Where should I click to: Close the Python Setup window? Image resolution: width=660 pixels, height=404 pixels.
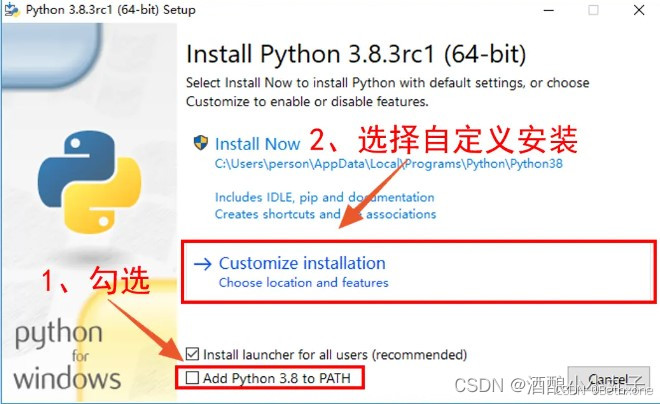[x=639, y=10]
